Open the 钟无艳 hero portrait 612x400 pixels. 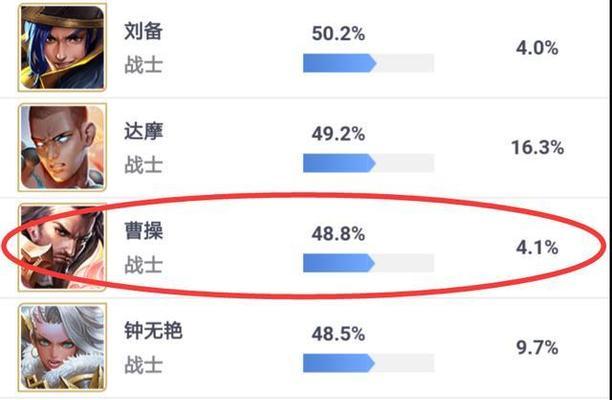tap(62, 347)
